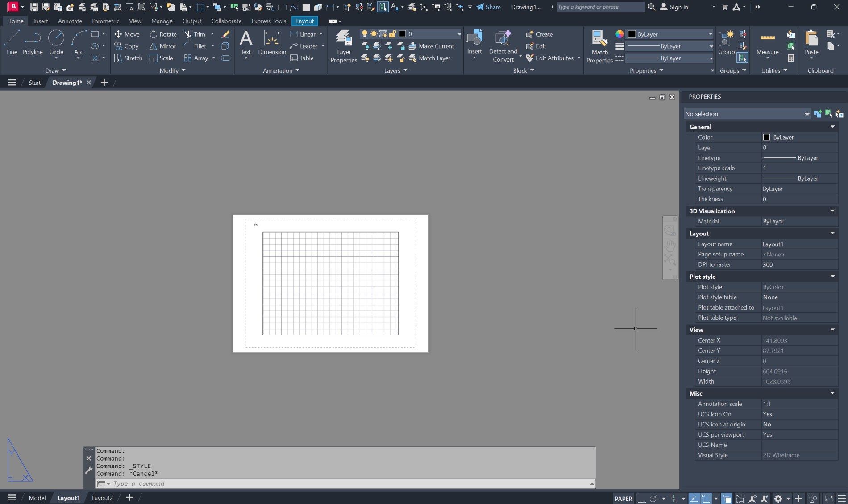Click Make Current layer button

(x=431, y=46)
